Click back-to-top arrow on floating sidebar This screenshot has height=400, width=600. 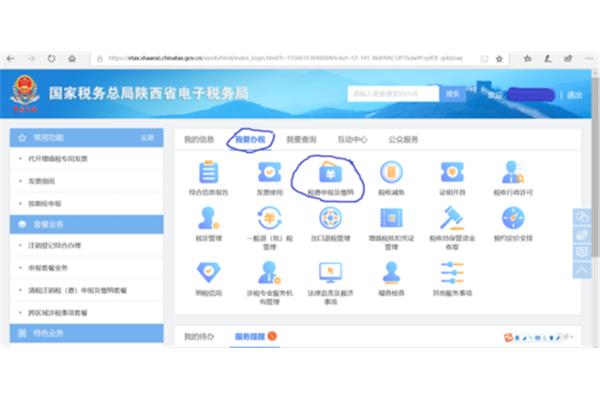click(x=582, y=270)
